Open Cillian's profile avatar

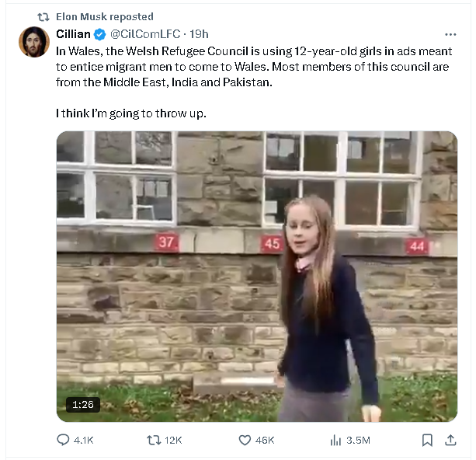[x=34, y=41]
